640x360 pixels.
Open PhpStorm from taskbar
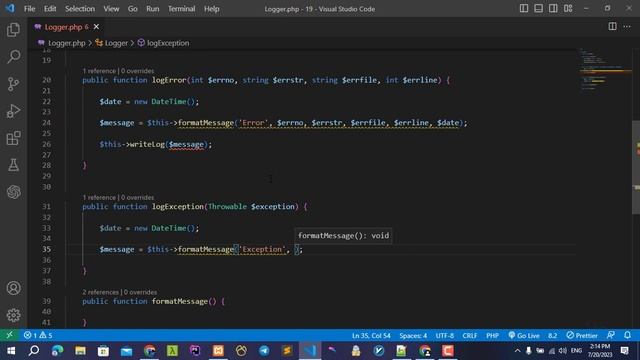(x=195, y=351)
